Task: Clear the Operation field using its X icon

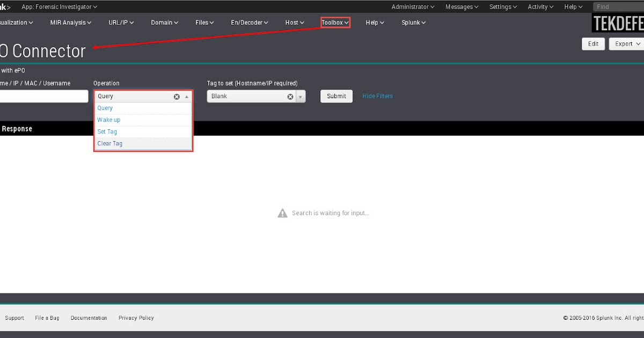Action: pyautogui.click(x=177, y=96)
